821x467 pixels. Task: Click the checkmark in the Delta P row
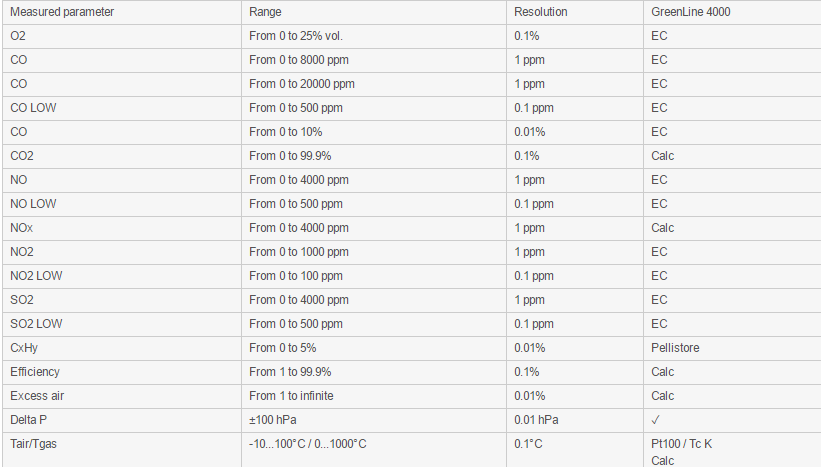656,420
